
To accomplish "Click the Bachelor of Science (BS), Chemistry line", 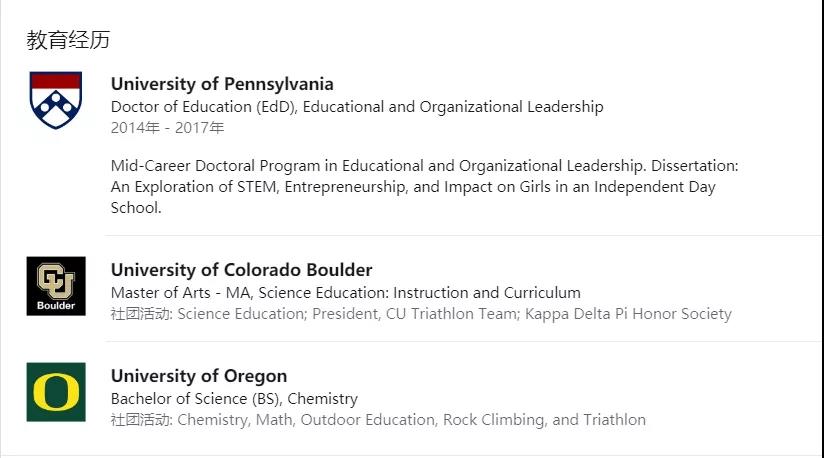I will pyautogui.click(x=234, y=399).
